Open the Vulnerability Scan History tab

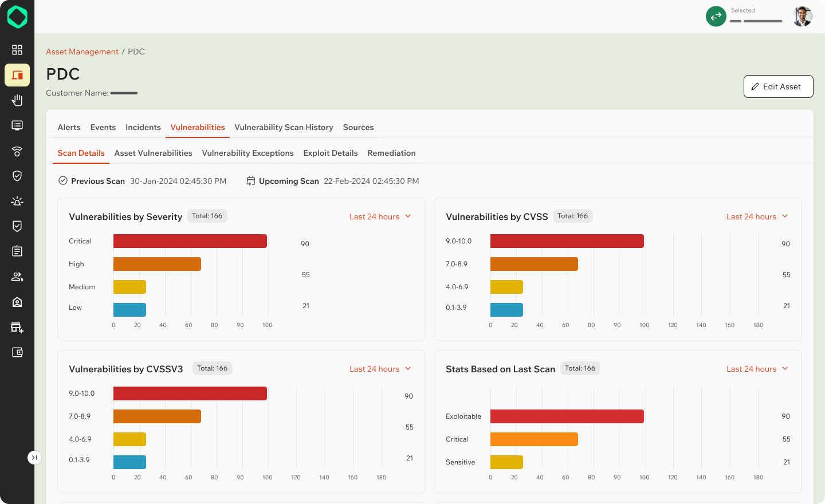click(x=284, y=127)
